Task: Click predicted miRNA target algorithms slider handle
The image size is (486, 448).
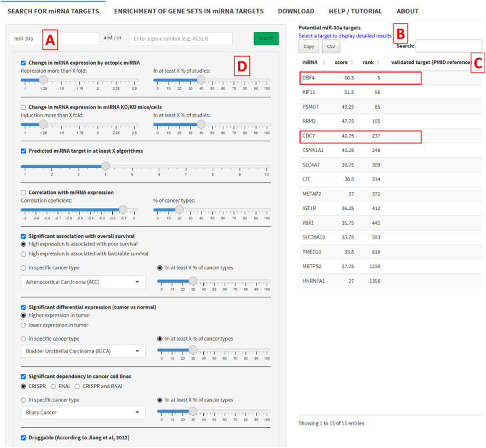Action: (106, 166)
